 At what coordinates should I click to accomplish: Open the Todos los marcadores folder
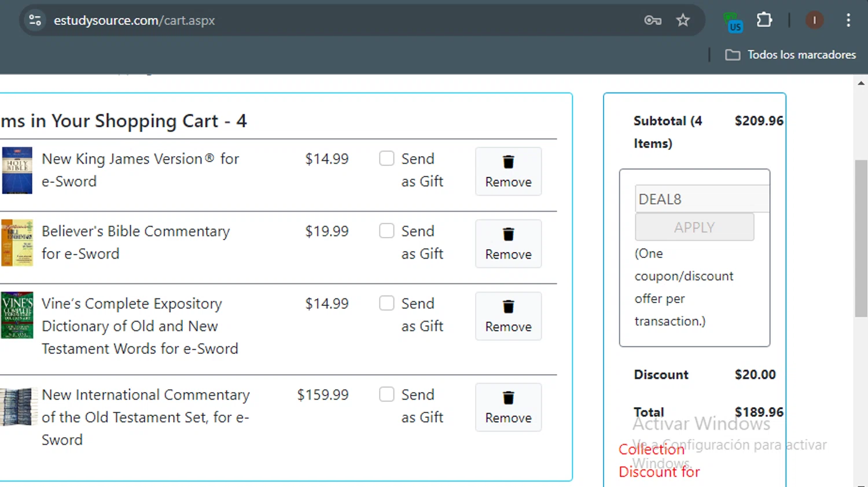point(790,54)
